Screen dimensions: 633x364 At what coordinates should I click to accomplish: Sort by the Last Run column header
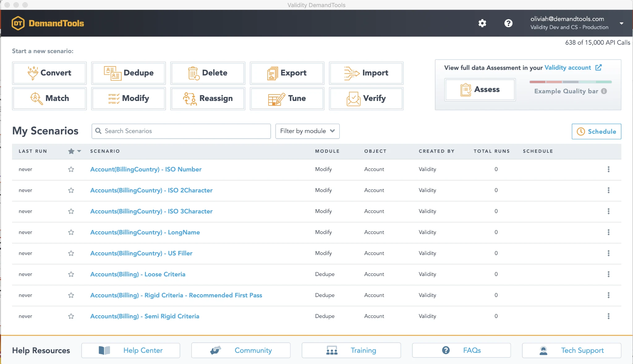point(33,151)
